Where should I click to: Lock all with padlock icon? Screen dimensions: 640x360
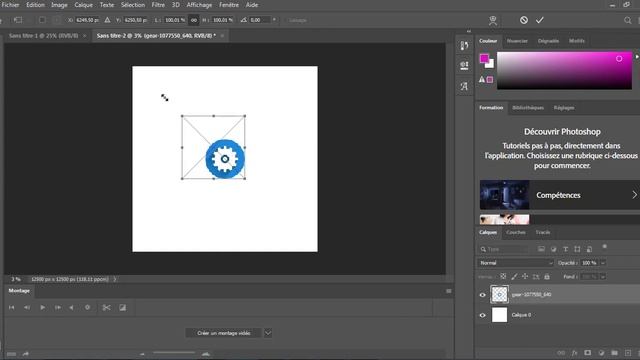point(547,277)
